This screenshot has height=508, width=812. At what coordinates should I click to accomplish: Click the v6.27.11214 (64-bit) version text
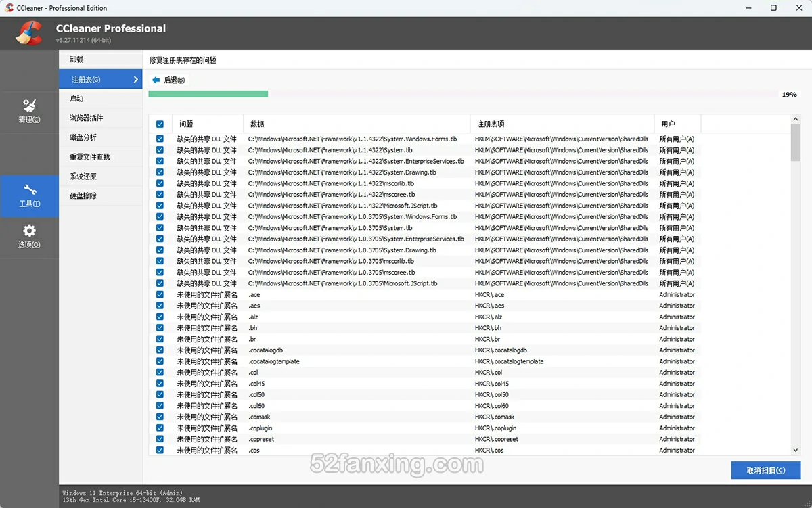[x=84, y=41]
